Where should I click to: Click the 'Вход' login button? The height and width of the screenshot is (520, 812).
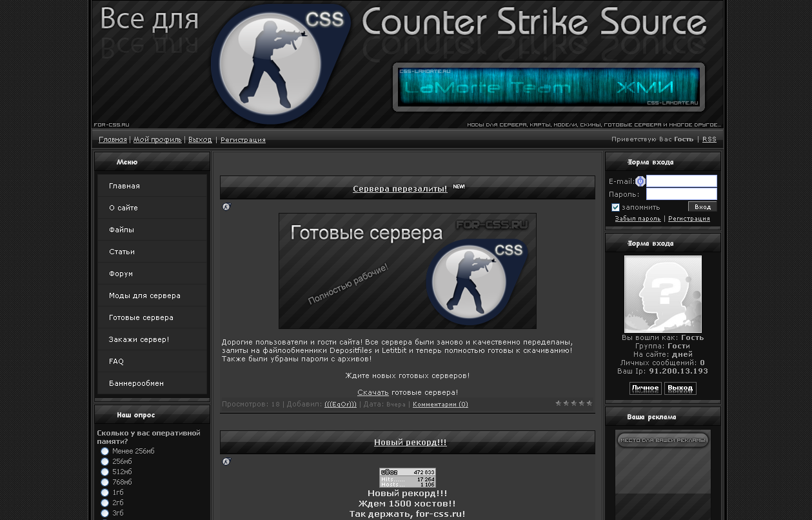pyautogui.click(x=702, y=207)
